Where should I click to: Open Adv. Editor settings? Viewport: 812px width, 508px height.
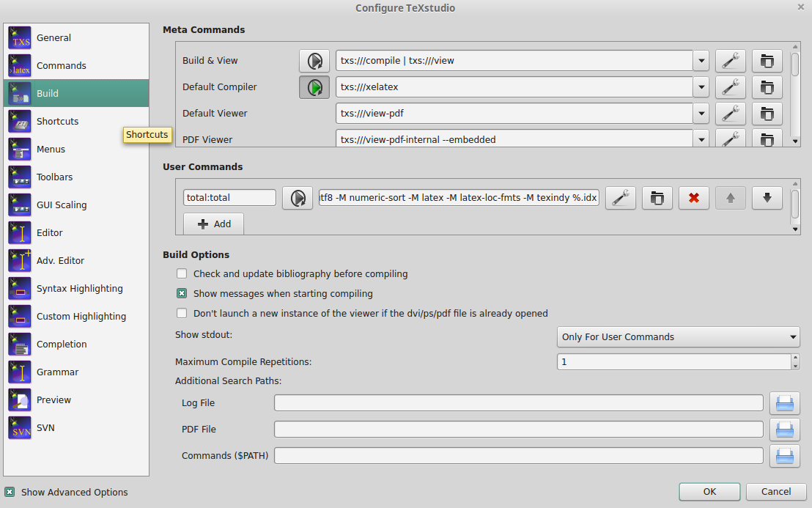pyautogui.click(x=76, y=260)
